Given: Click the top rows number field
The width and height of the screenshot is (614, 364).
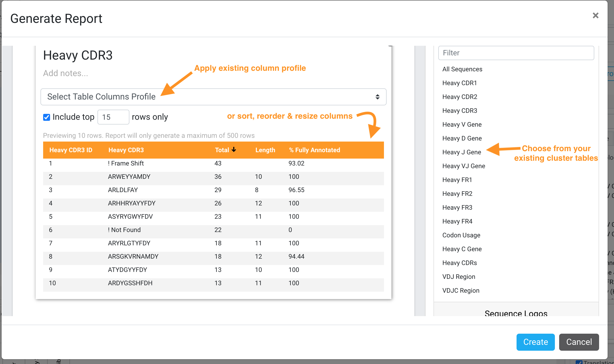Looking at the screenshot, I should pyautogui.click(x=113, y=117).
